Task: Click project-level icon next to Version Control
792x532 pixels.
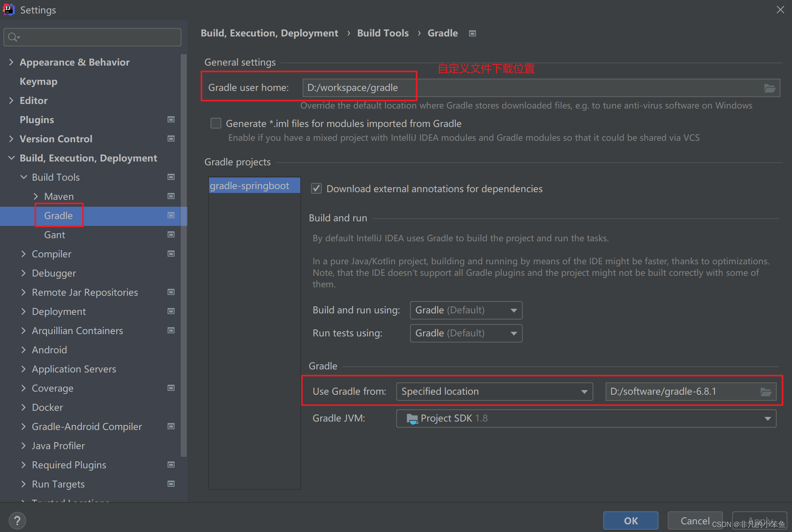Action: point(171,139)
